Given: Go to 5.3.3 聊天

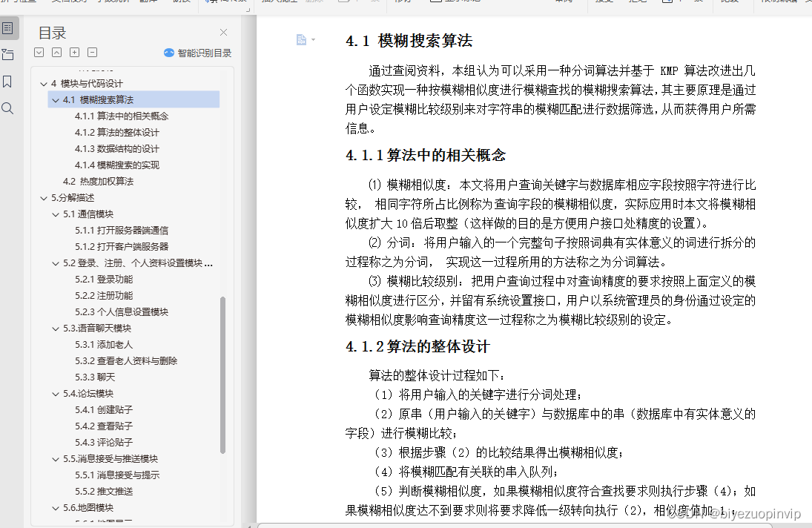Looking at the screenshot, I should pos(95,377).
